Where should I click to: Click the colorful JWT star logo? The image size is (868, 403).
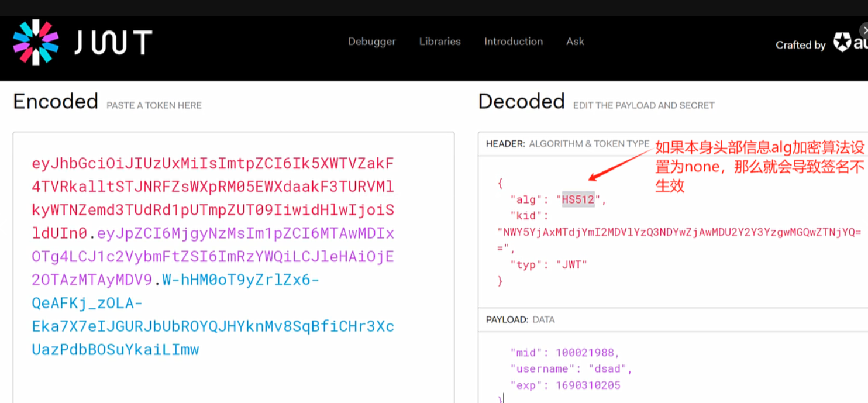[x=36, y=42]
